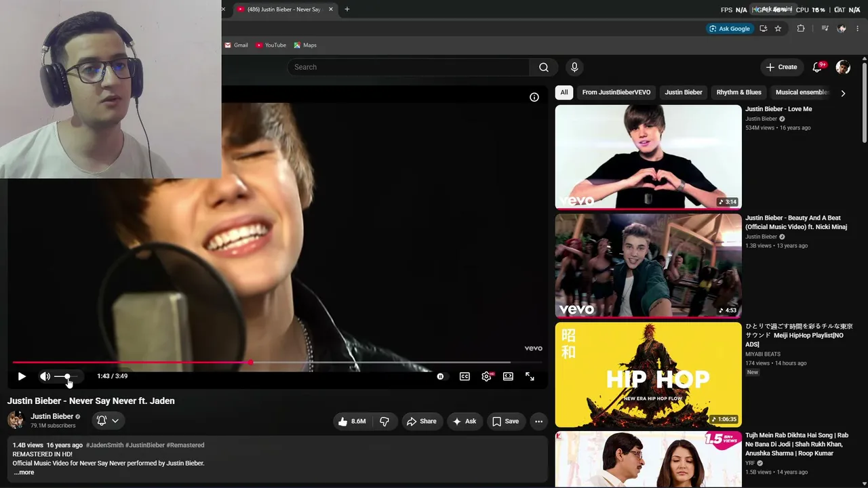Open the title Justin Bieber - Love Me
This screenshot has width=868, height=488.
[778, 109]
